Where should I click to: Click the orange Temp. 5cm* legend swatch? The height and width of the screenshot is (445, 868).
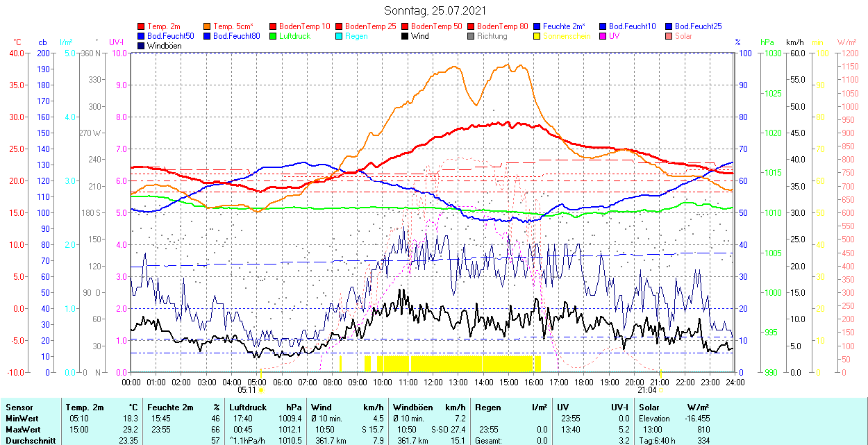pos(207,26)
